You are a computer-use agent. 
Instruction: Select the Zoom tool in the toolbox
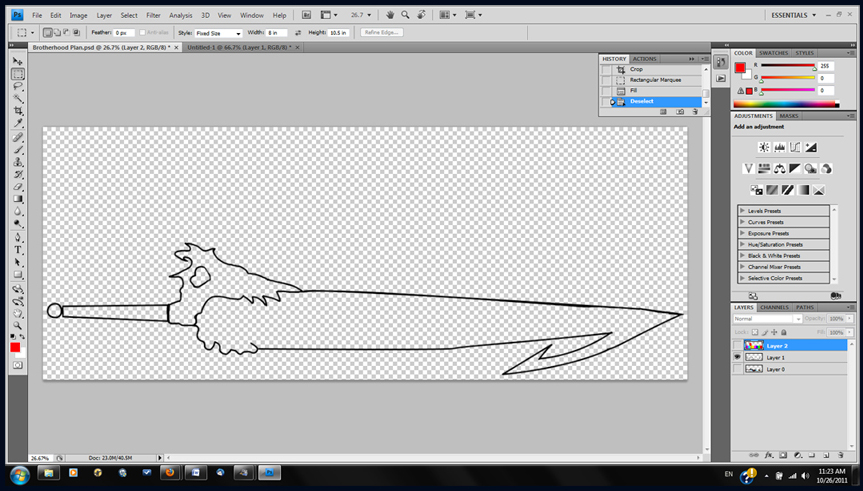[x=18, y=326]
